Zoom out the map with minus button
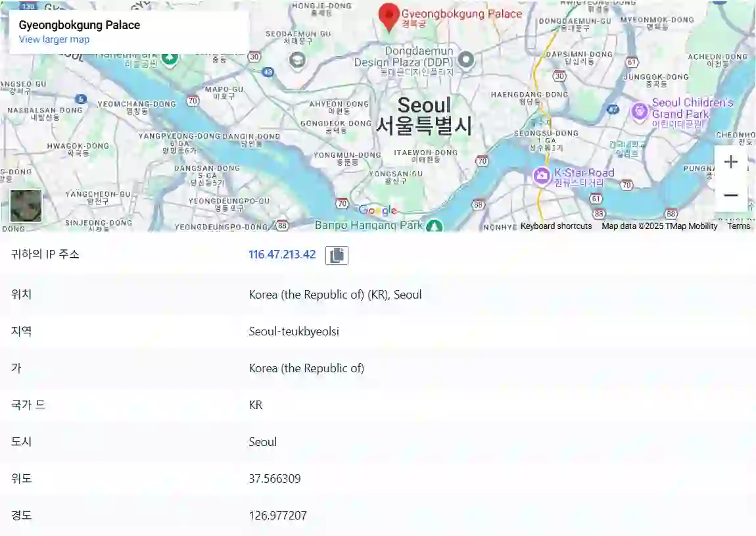The width and height of the screenshot is (756, 536). [730, 195]
